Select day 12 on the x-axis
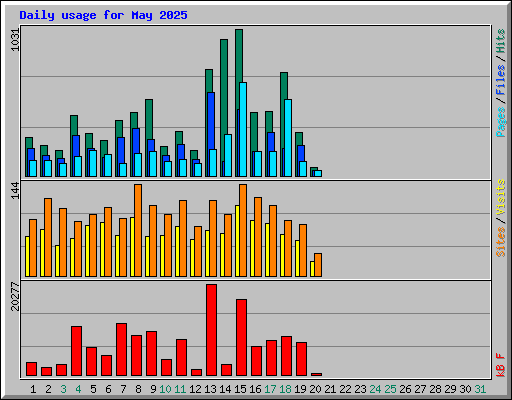Image resolution: width=512 pixels, height=400 pixels. coord(195,389)
